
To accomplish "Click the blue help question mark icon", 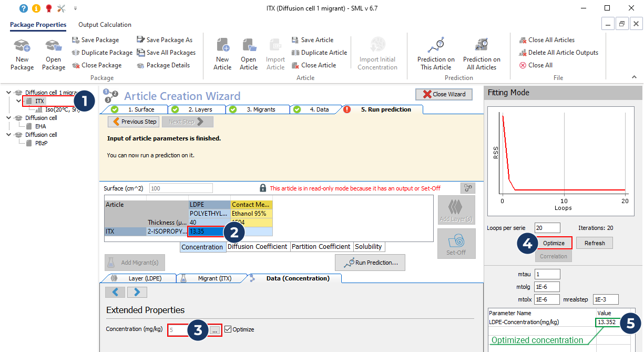I will click(x=24, y=8).
